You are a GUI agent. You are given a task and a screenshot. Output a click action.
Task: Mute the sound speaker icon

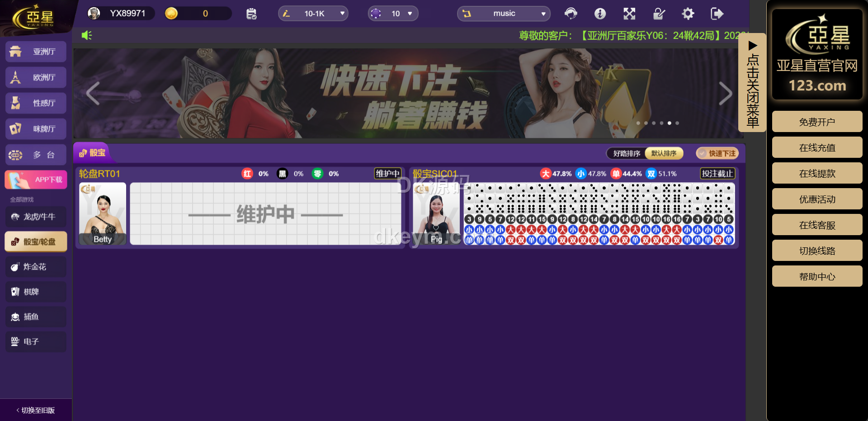[86, 35]
